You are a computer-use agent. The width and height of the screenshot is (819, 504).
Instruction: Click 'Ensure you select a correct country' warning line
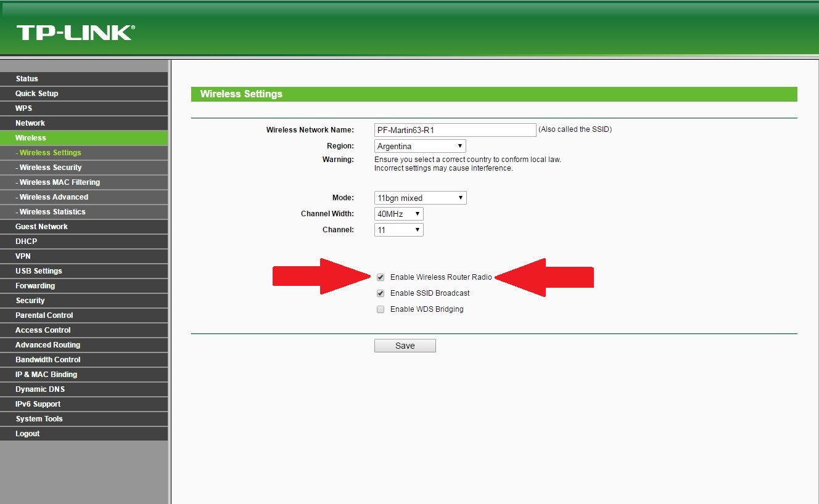tap(468, 160)
